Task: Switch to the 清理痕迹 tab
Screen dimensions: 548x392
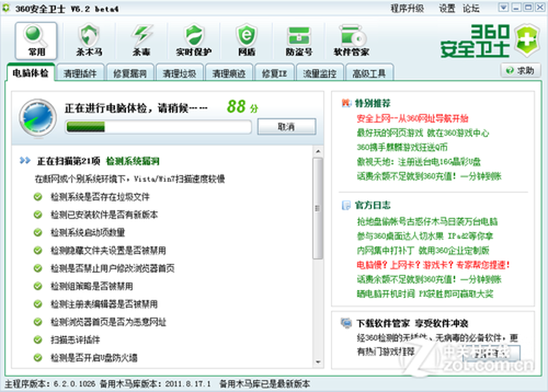Action: tap(229, 73)
